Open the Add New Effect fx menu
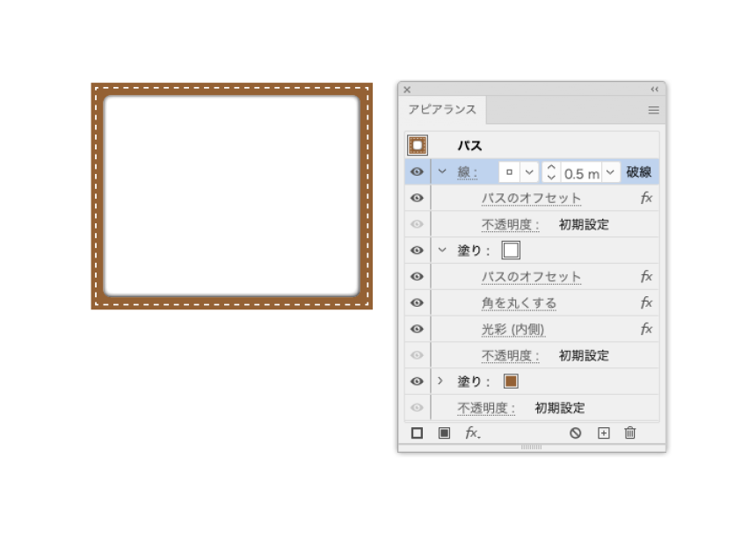The image size is (756, 538). point(473,433)
